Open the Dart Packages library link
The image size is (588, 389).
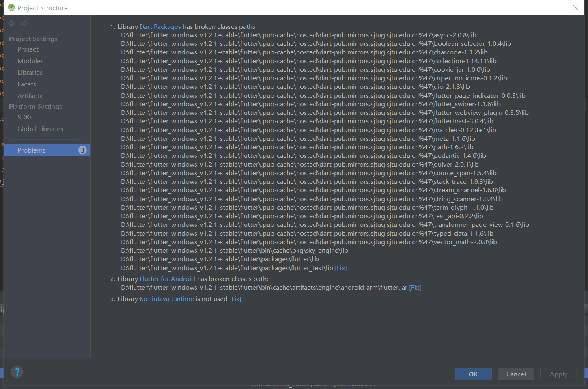tap(160, 26)
